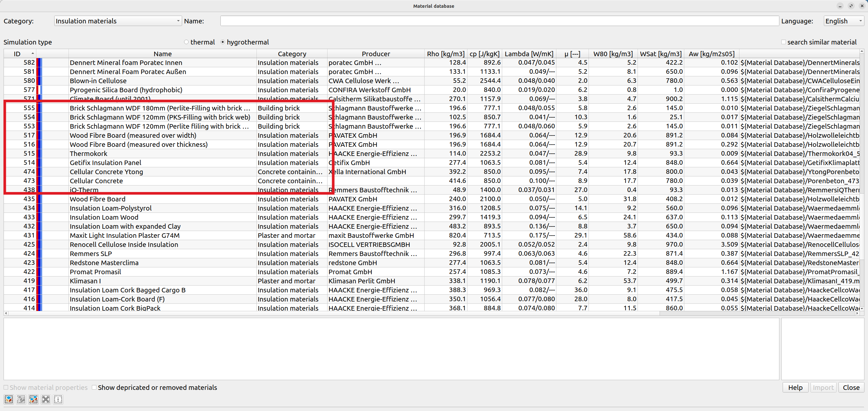Select row Pyrogenic Silica Board (hydrophobic)
The height and width of the screenshot is (411, 868).
[431, 90]
